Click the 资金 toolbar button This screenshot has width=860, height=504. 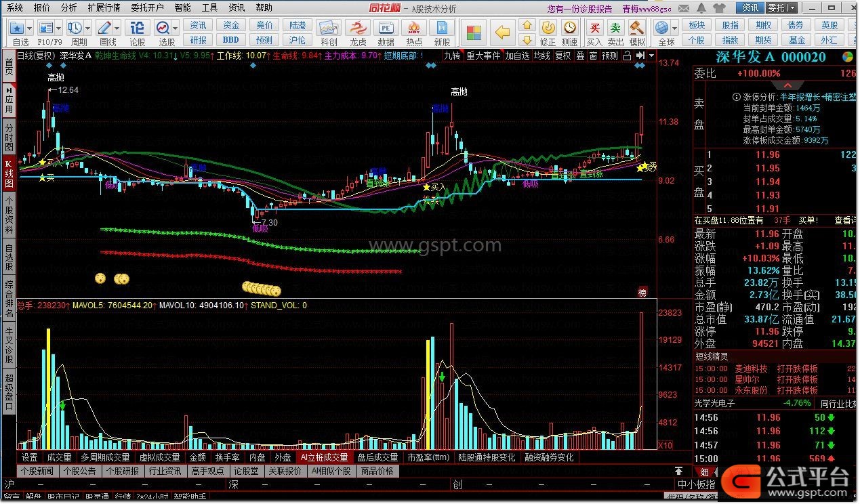pyautogui.click(x=231, y=25)
